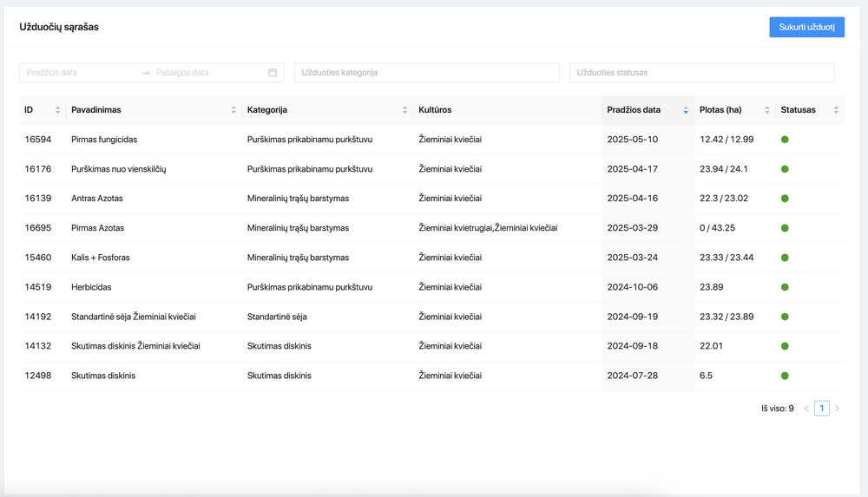
Task: Open task Standartinė sėja Žieminiai kviečiai
Action: tap(134, 317)
